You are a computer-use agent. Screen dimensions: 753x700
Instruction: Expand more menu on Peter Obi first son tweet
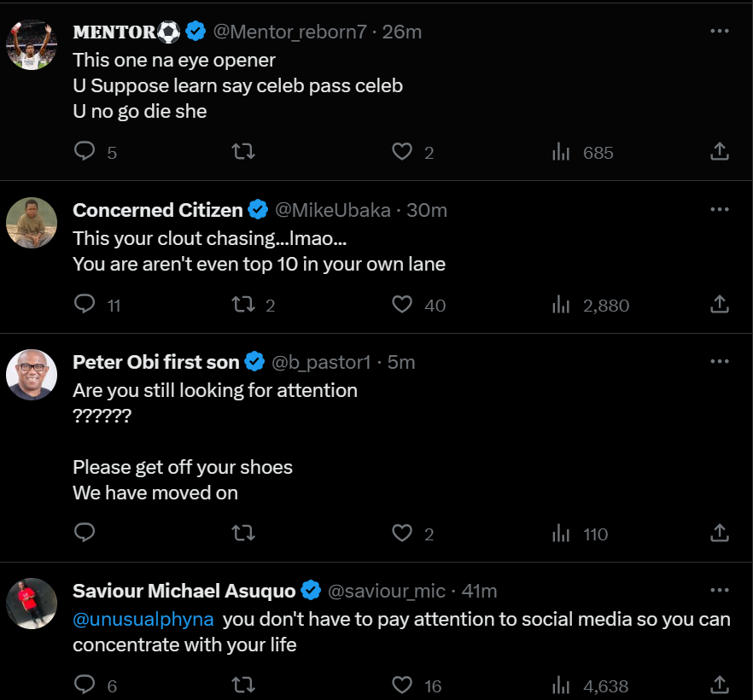pos(720,361)
